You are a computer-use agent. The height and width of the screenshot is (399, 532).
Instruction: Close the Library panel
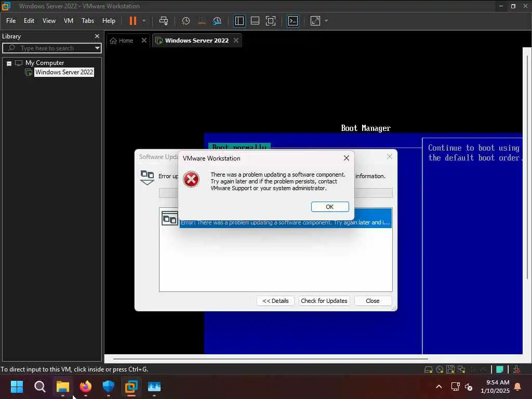pyautogui.click(x=97, y=36)
